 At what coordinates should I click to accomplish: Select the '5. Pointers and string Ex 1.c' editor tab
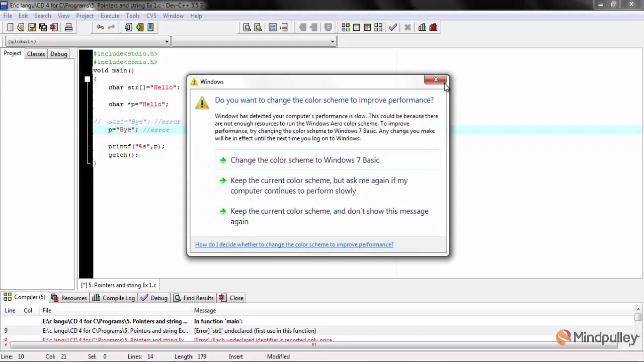[x=119, y=285]
